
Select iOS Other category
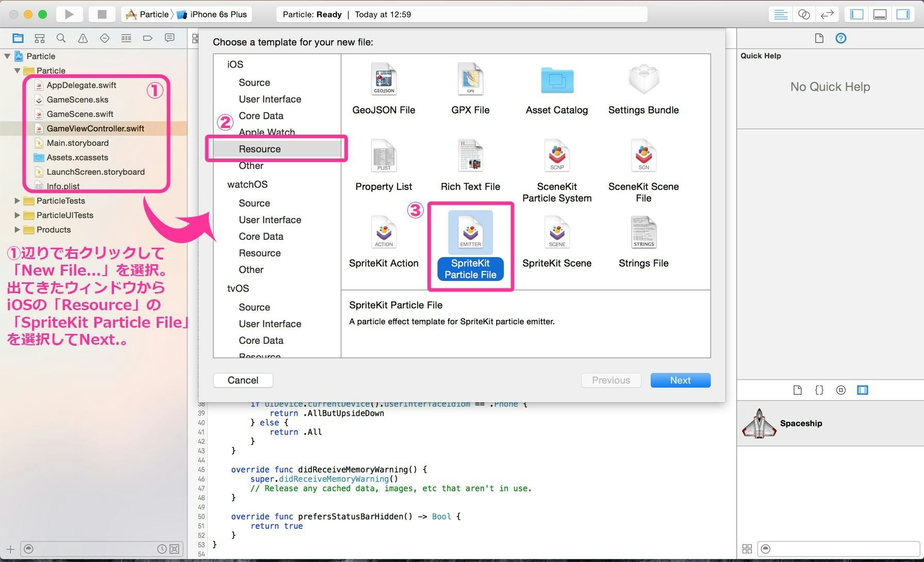click(x=251, y=166)
